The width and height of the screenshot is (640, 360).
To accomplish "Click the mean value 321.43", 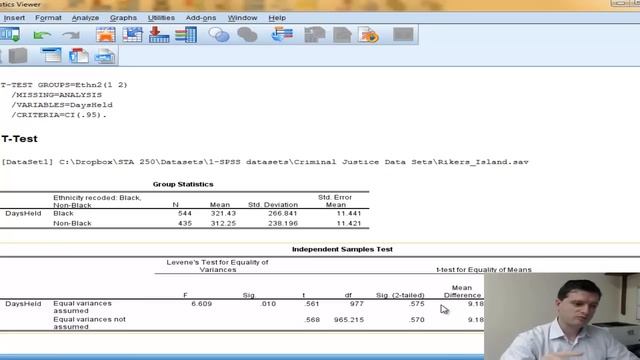I will tap(223, 213).
